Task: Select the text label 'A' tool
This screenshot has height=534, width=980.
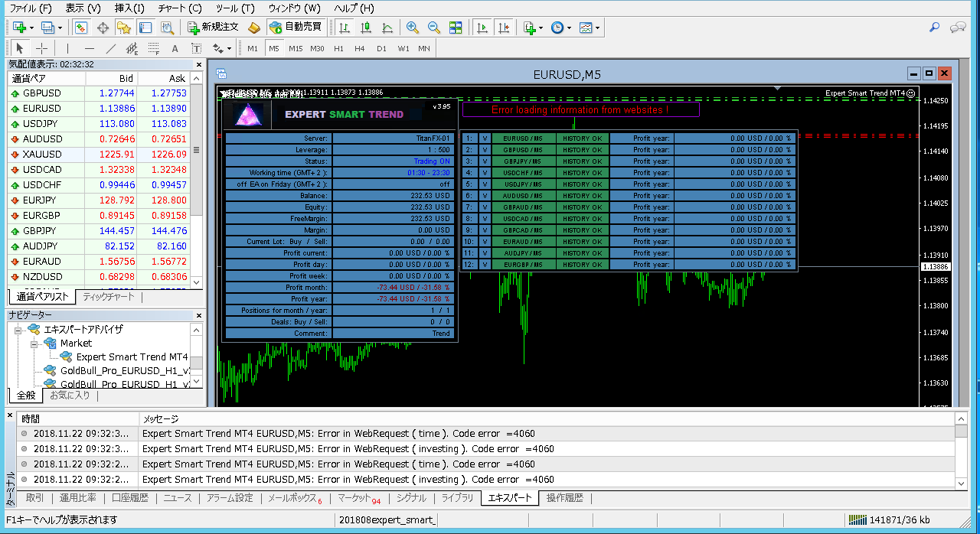Action: point(175,48)
